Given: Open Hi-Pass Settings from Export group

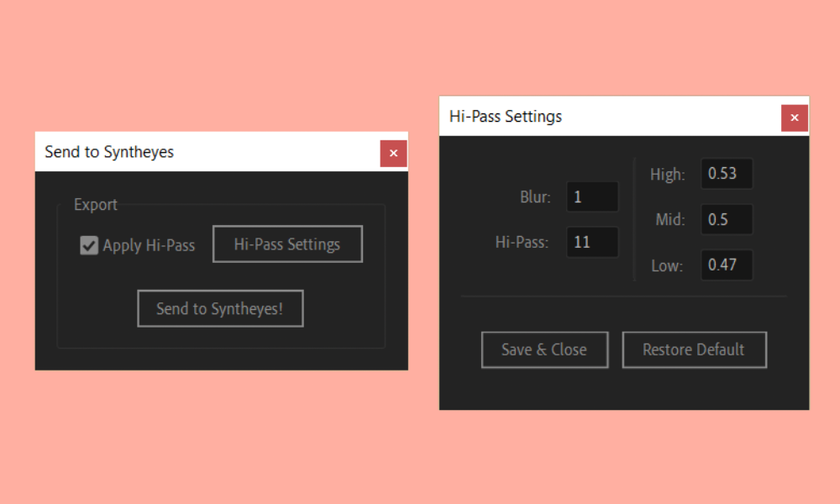Looking at the screenshot, I should point(287,244).
